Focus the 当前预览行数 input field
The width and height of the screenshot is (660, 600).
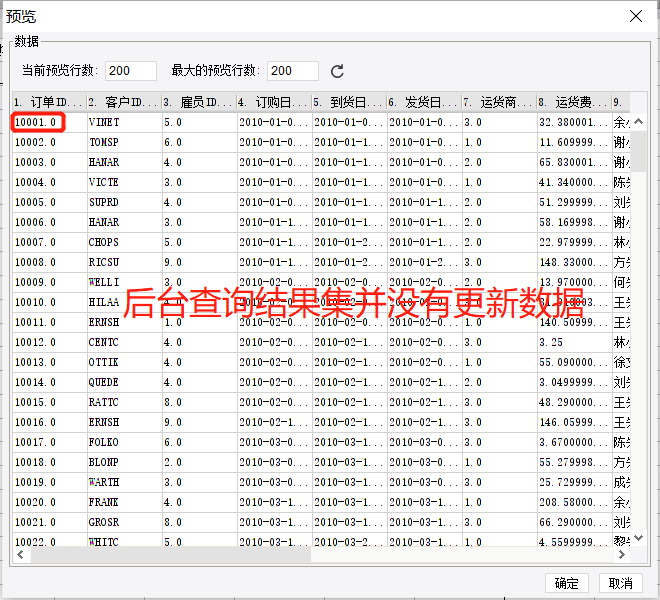click(x=131, y=71)
